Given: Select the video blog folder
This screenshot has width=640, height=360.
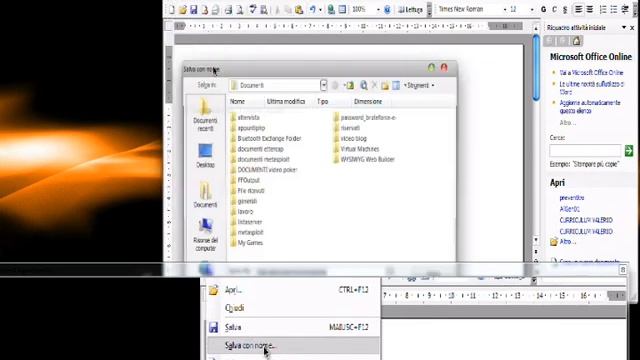Looking at the screenshot, I should [x=350, y=138].
